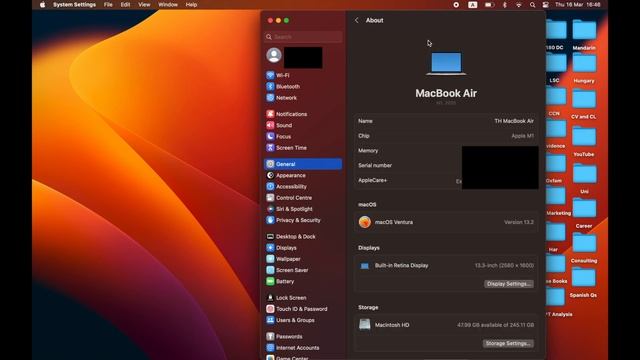Select the Uni desktop folder
The width and height of the screenshot is (640, 360).
point(584,178)
